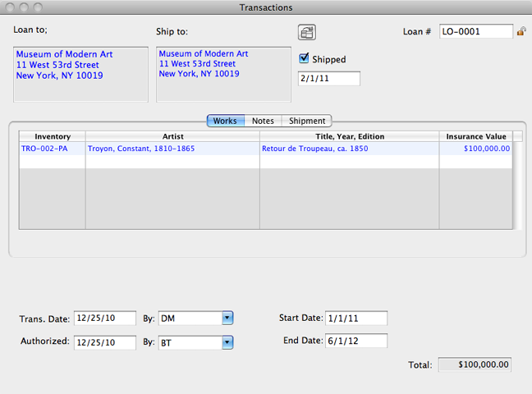This screenshot has height=394, width=532.
Task: Switch to the Notes tab
Action: tap(263, 121)
